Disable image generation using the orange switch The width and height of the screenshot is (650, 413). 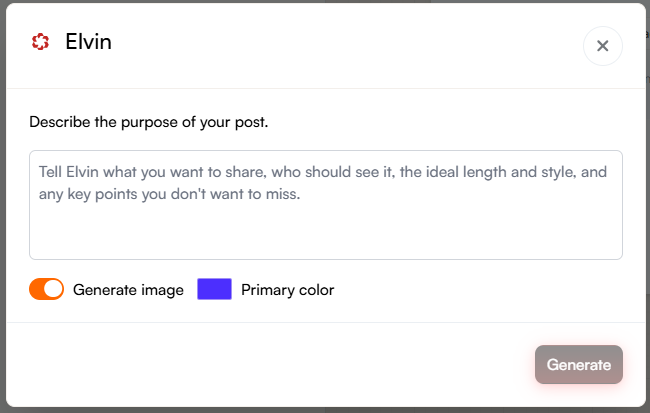pyautogui.click(x=46, y=289)
